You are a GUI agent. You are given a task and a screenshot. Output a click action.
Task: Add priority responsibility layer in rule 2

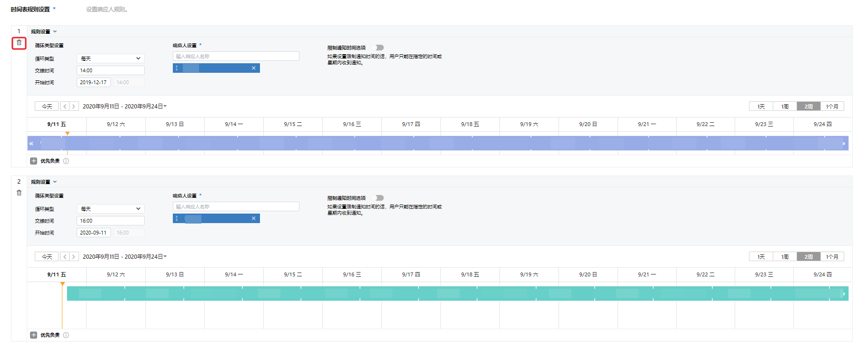pyautogui.click(x=34, y=335)
